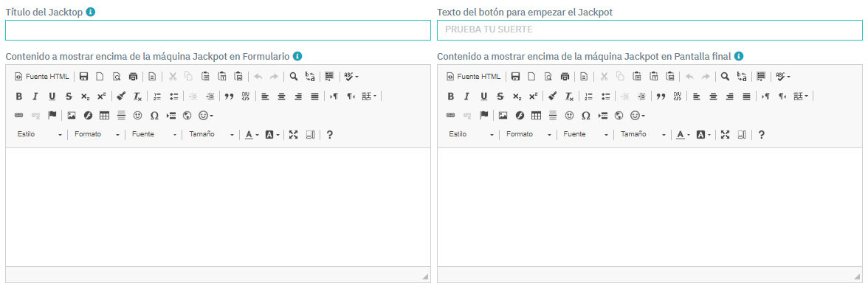Image resolution: width=868 pixels, height=289 pixels.
Task: Open Estilo dropdown in Formulario editor
Action: [39, 134]
